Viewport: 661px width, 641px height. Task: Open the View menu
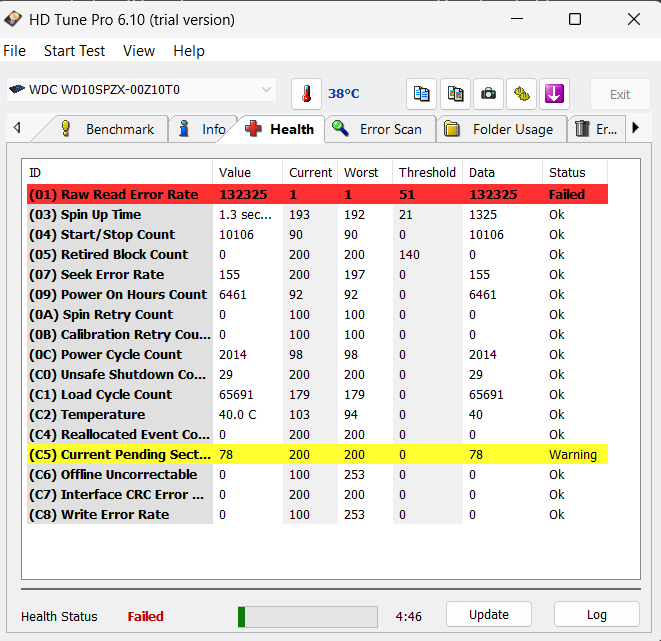click(139, 51)
